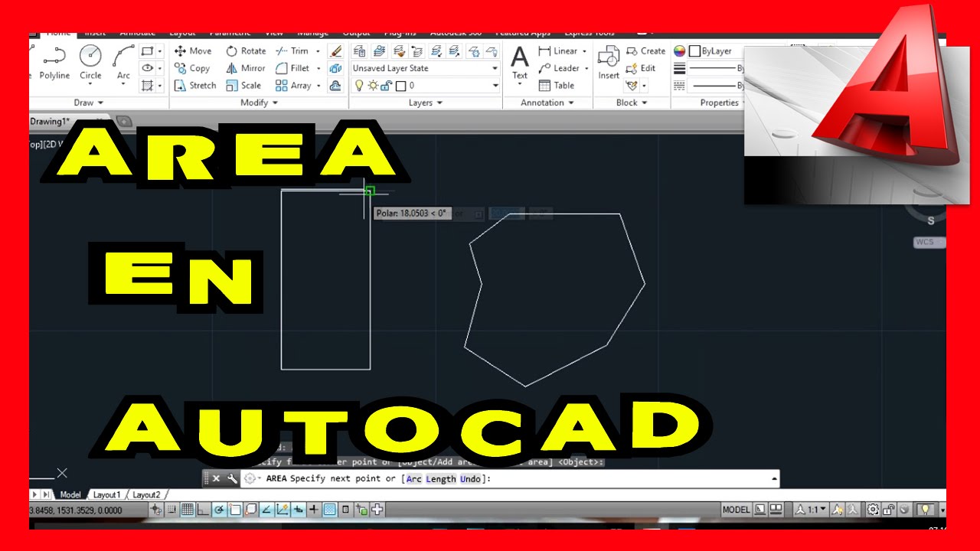Click the Copy tool

pyautogui.click(x=192, y=68)
